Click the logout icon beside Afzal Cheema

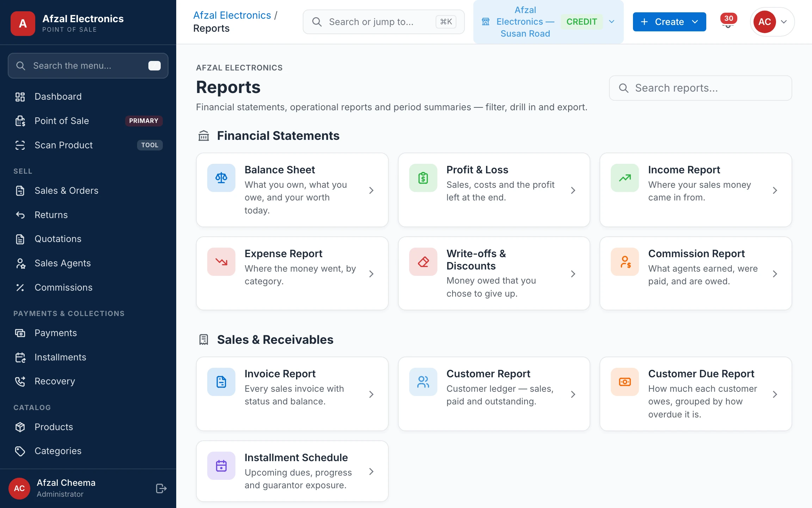coord(161,489)
